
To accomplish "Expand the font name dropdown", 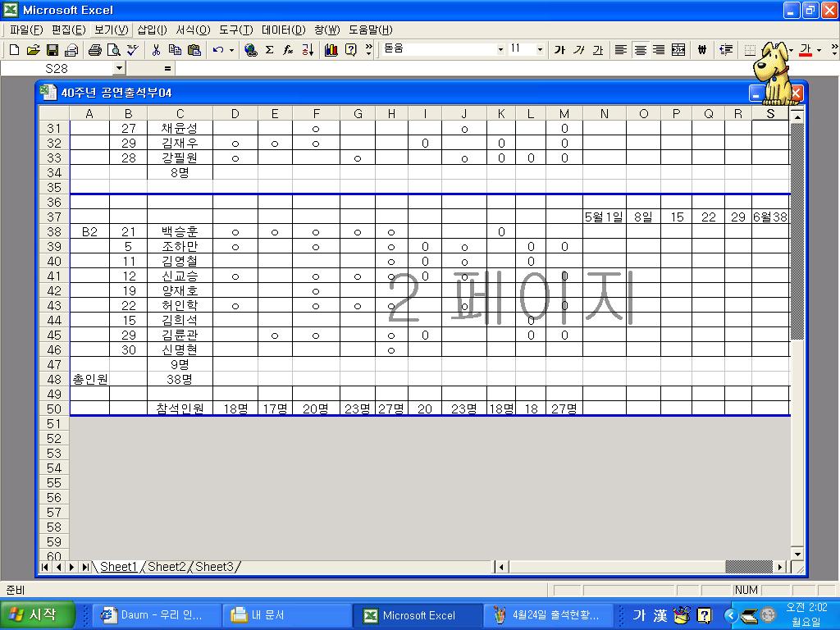I will pos(500,50).
